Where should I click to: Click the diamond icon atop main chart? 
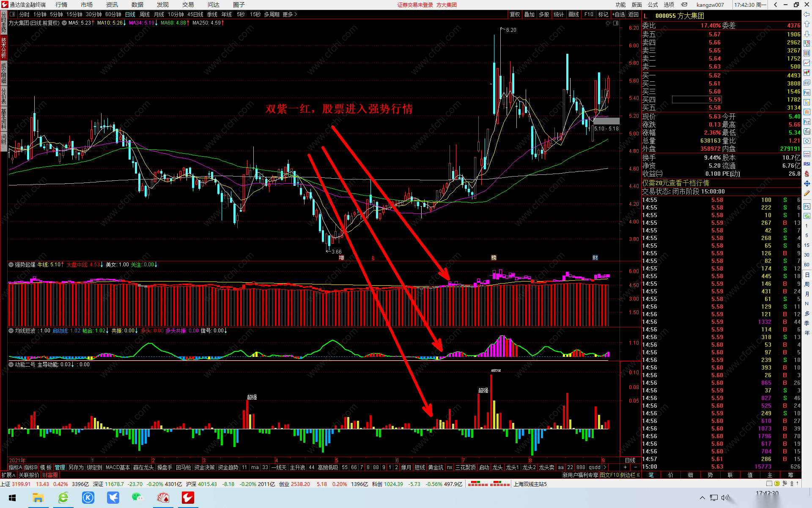[x=608, y=23]
